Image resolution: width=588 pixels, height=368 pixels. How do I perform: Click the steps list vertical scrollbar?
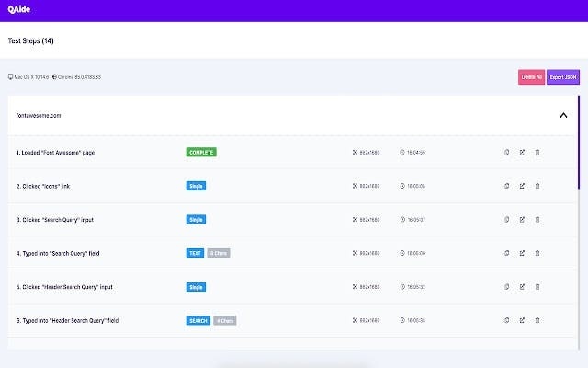(x=579, y=143)
